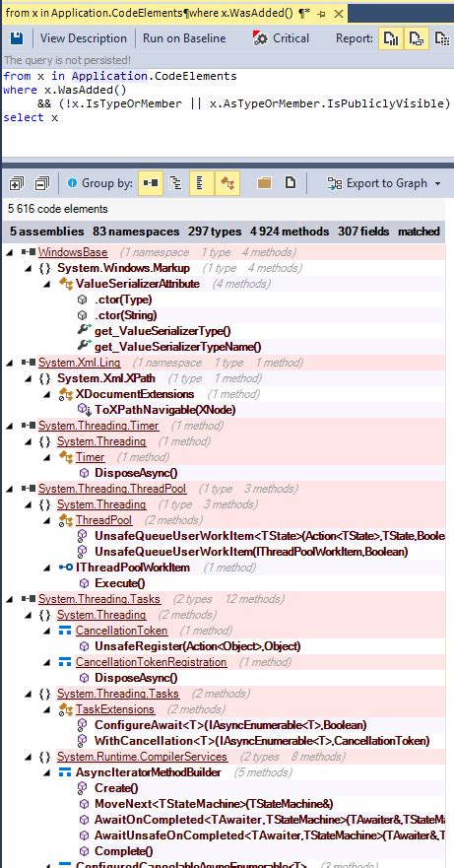Image resolution: width=454 pixels, height=868 pixels.
Task: Collapse all result tree nodes
Action: (x=42, y=183)
